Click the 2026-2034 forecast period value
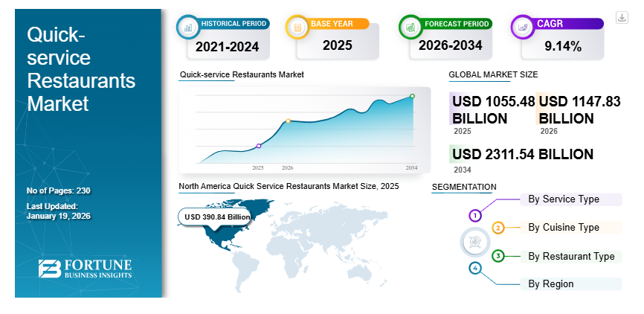The width and height of the screenshot is (644, 314). tap(450, 45)
